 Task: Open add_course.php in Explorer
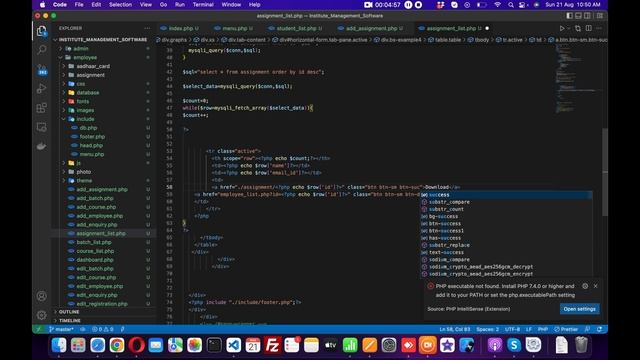coord(96,207)
